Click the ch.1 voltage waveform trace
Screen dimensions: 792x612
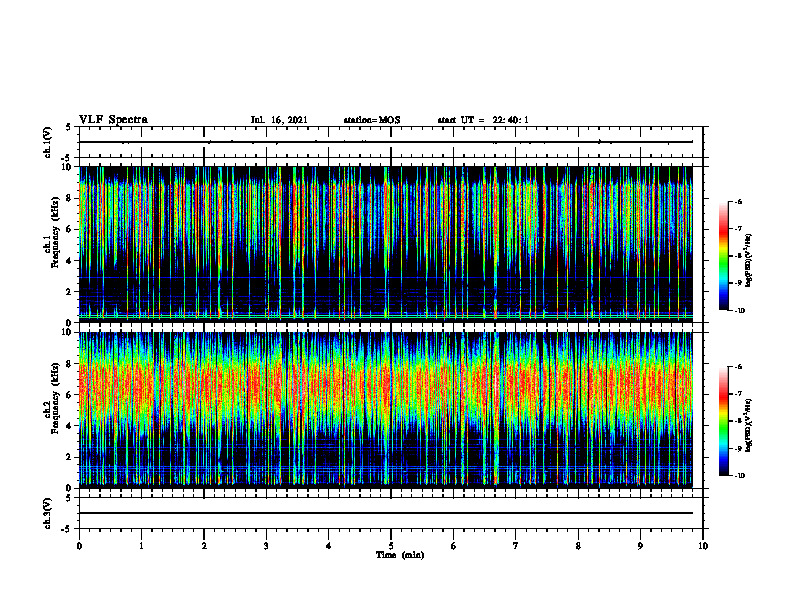(x=386, y=142)
